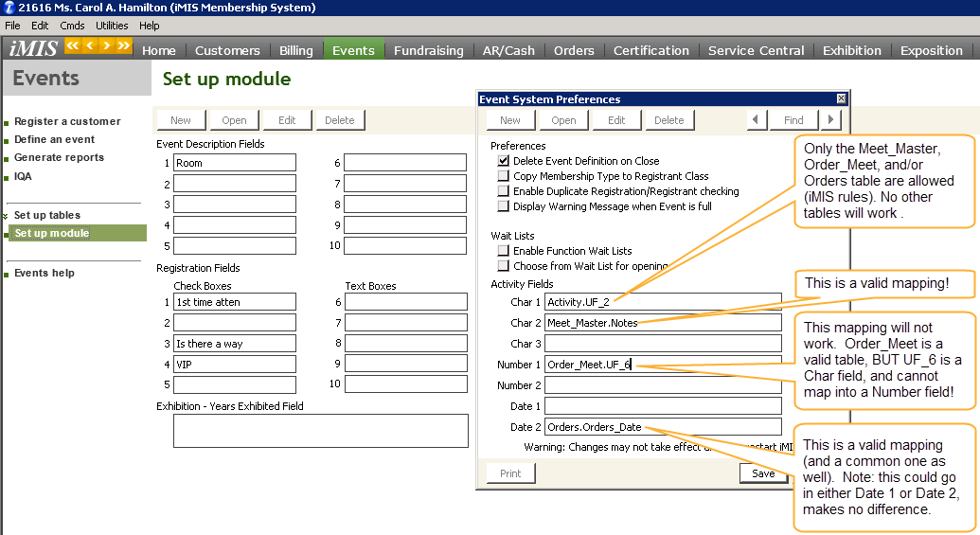Click the Find button in preferences dialog

click(x=793, y=120)
